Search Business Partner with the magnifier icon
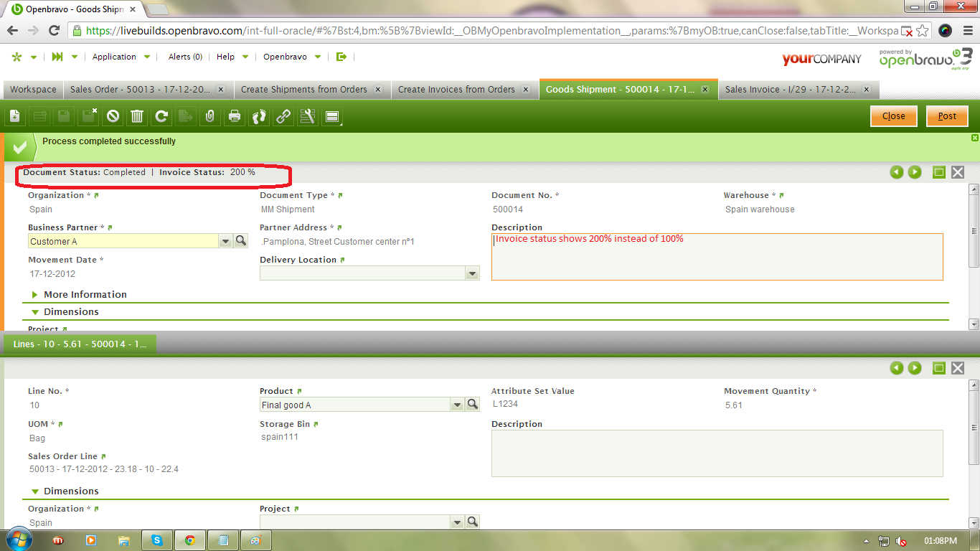 click(x=241, y=241)
